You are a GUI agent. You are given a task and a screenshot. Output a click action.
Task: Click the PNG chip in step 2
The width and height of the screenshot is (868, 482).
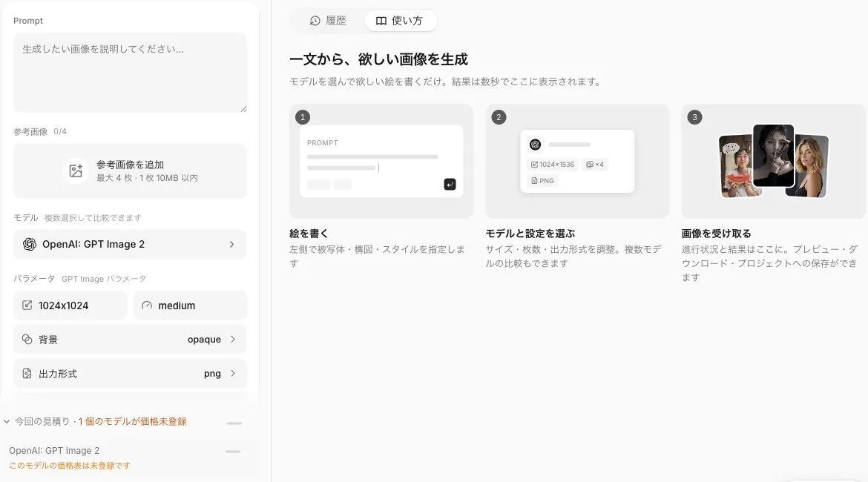click(x=542, y=180)
